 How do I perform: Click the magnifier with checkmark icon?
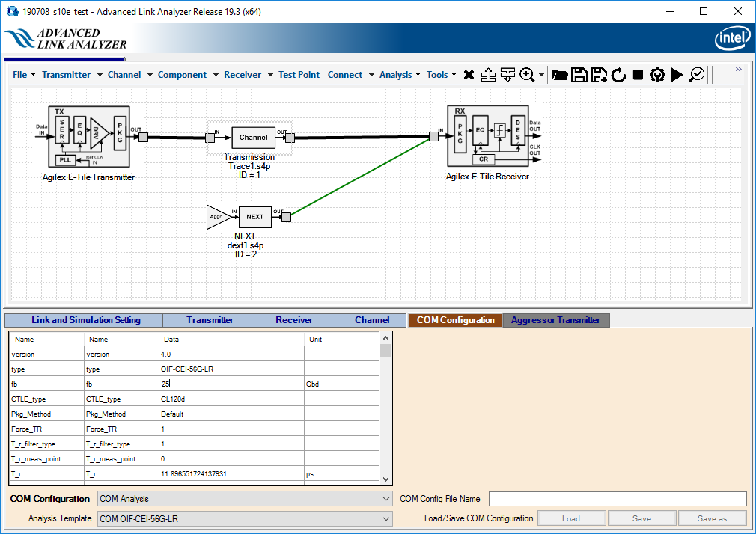click(x=697, y=75)
